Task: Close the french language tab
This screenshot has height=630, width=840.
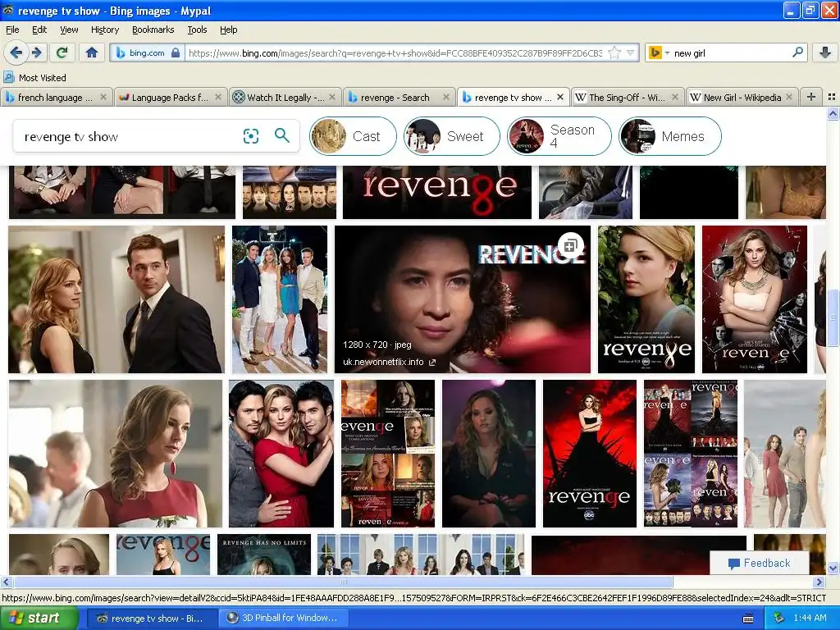Action: pyautogui.click(x=103, y=97)
